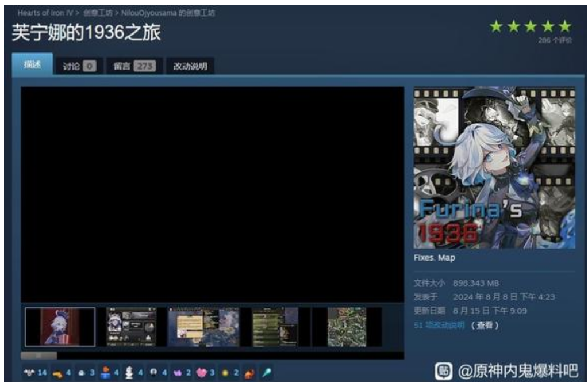Open the Furina's 1936 cover image
This screenshot has height=382, width=588.
(x=494, y=168)
